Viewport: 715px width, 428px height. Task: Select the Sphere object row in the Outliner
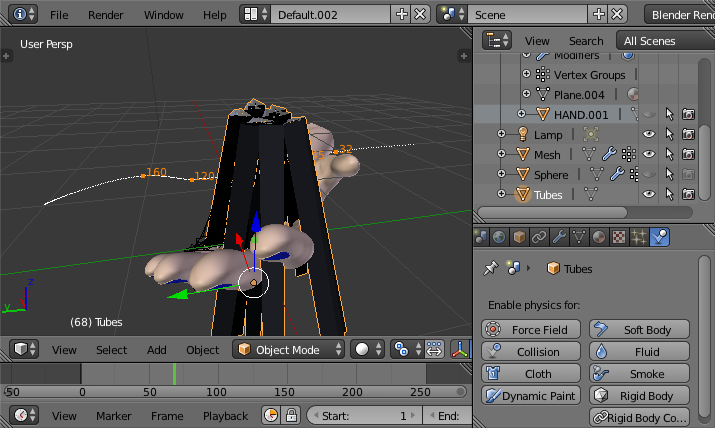tap(551, 175)
